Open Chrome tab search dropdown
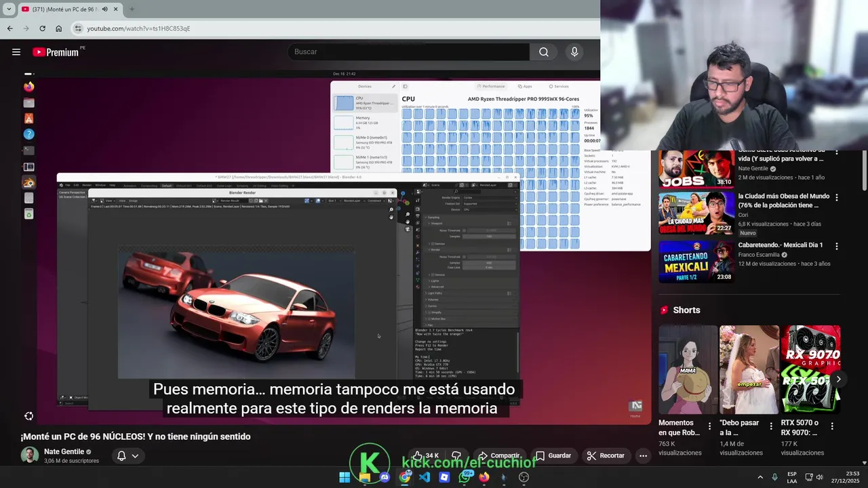 click(x=9, y=9)
